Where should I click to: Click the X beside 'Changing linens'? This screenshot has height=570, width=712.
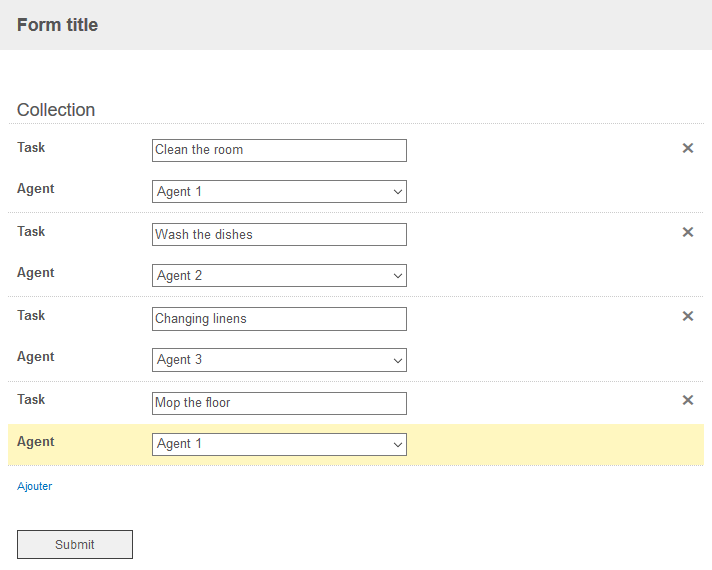tap(687, 316)
